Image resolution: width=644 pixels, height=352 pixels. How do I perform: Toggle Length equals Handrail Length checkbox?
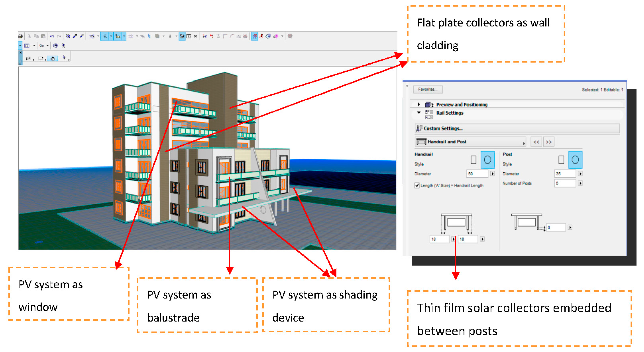(417, 185)
